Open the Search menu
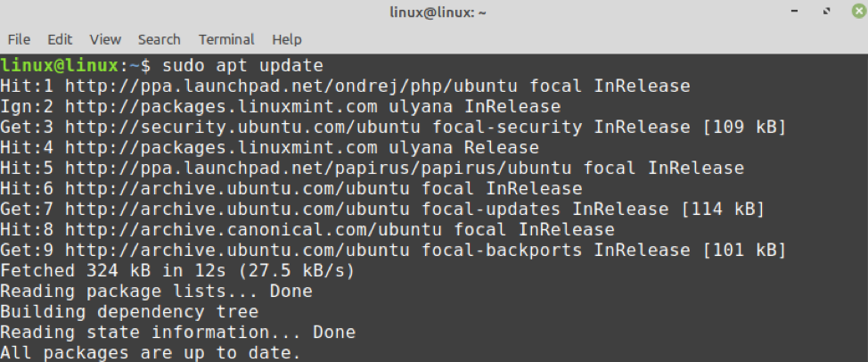Viewport: 868px width, 362px height. tap(159, 39)
